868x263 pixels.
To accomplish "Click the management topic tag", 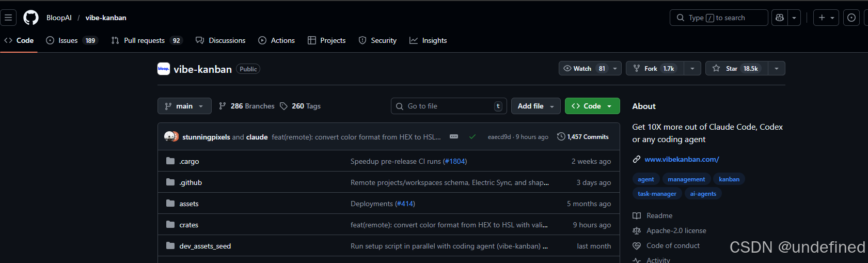I will pyautogui.click(x=686, y=179).
